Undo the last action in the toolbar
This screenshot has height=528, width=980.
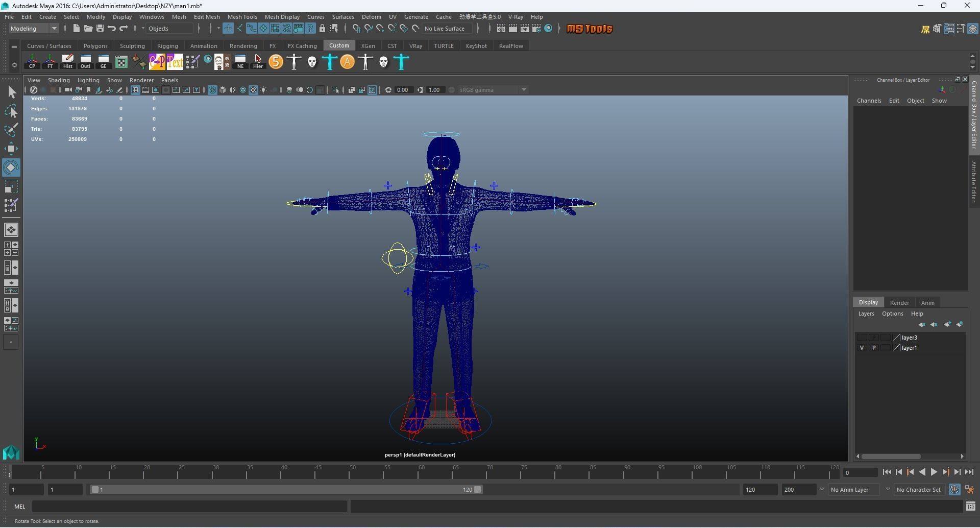[x=112, y=29]
